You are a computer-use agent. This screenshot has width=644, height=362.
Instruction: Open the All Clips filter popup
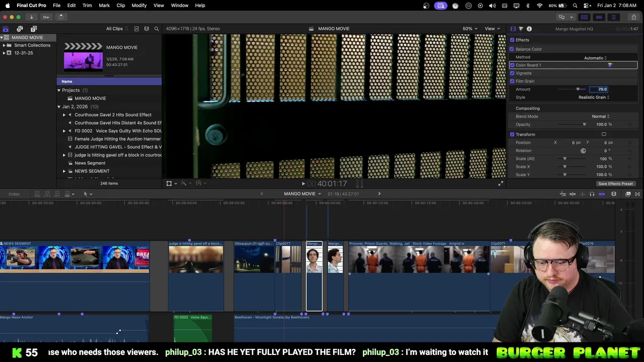pyautogui.click(x=117, y=29)
